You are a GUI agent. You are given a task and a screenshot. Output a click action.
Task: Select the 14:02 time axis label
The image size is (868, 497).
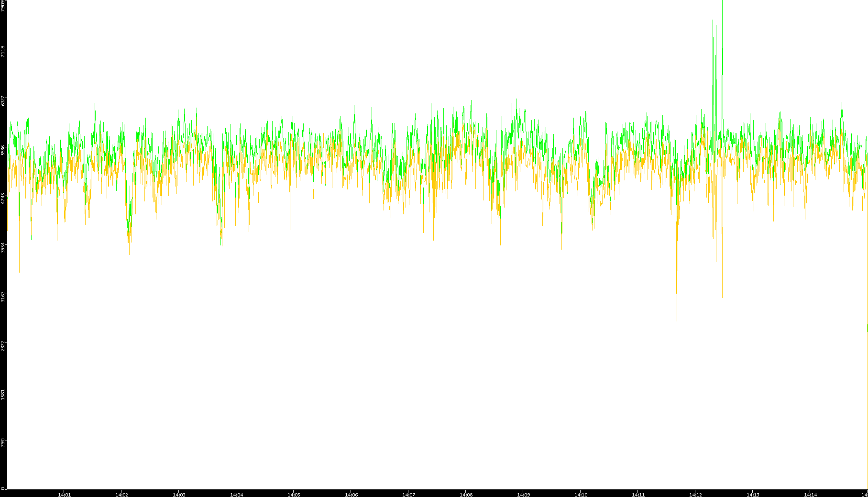(x=121, y=494)
